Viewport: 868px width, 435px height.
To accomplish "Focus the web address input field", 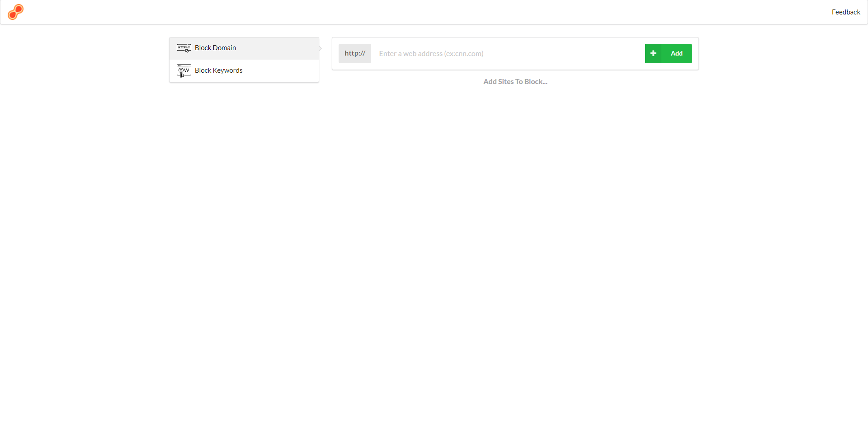I will (x=508, y=54).
